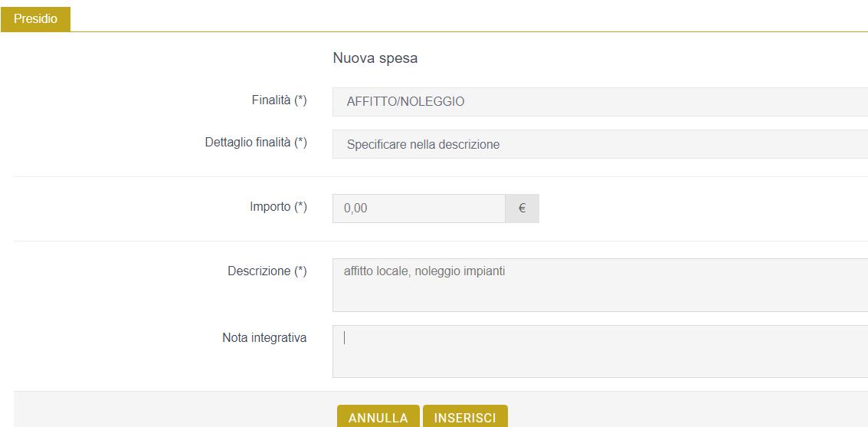Viewport: 868px width, 427px height.
Task: Click inside the Descrizione text area
Action: coord(600,285)
